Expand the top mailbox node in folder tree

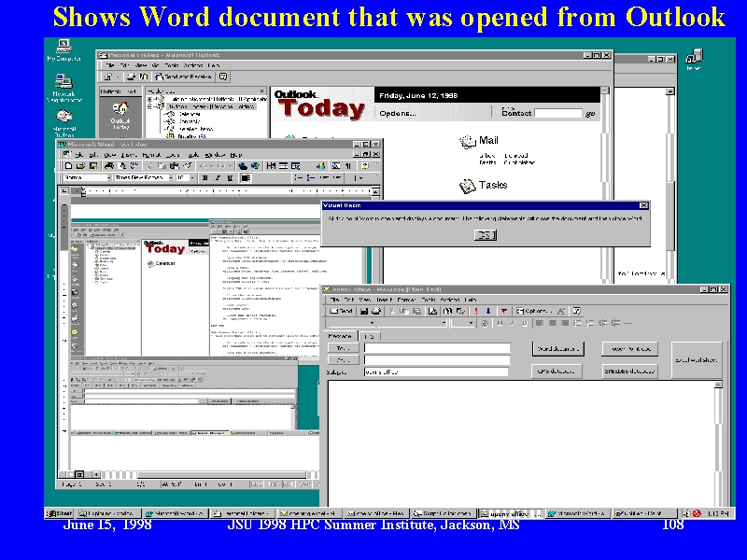[150, 99]
